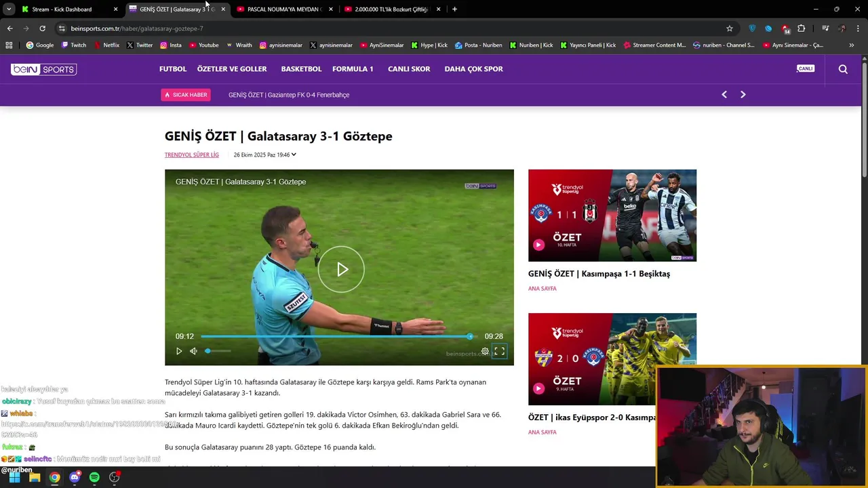
Task: Open the Wraith bookmark
Action: pyautogui.click(x=239, y=45)
